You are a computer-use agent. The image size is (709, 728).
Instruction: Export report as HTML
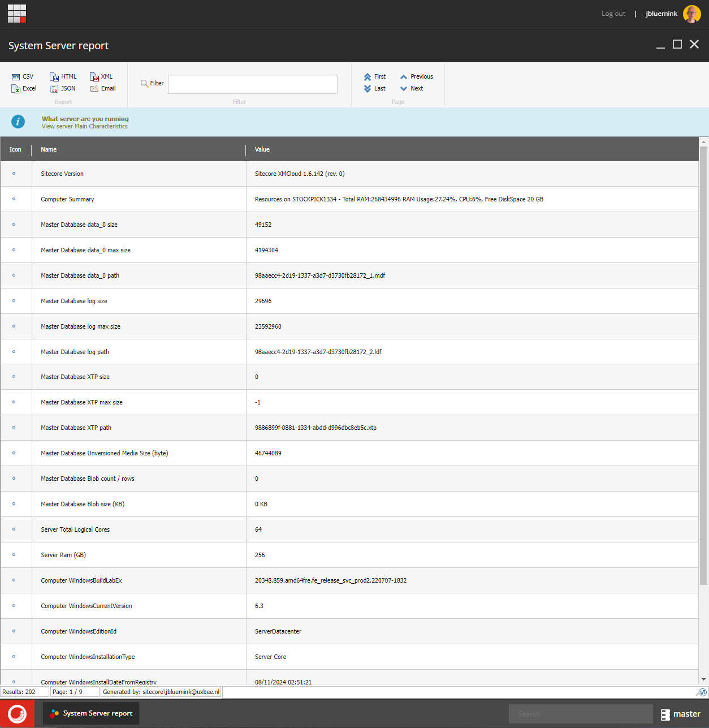[x=63, y=76]
